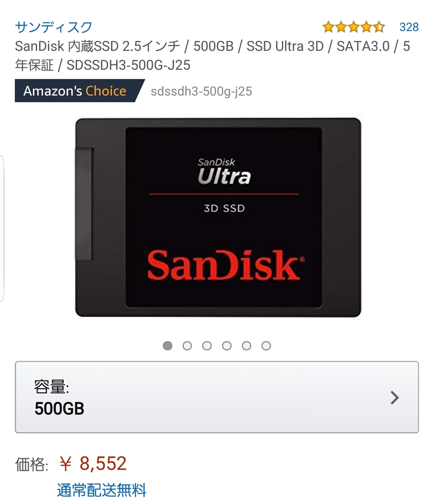This screenshot has width=433, height=504.
Task: Tap the 価格 label
Action: coord(32,465)
